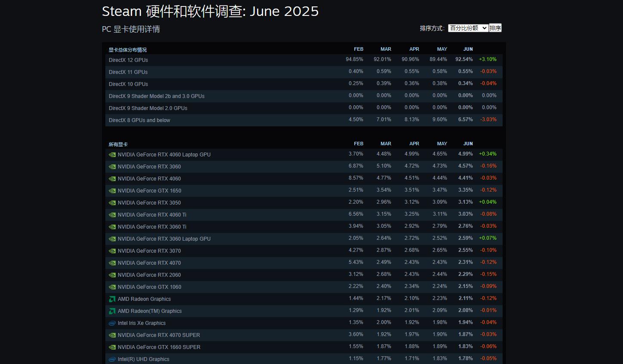The image size is (623, 364).
Task: Select the NVIDIA GeForce GTX 1660 SUPER entry
Action: point(159,347)
